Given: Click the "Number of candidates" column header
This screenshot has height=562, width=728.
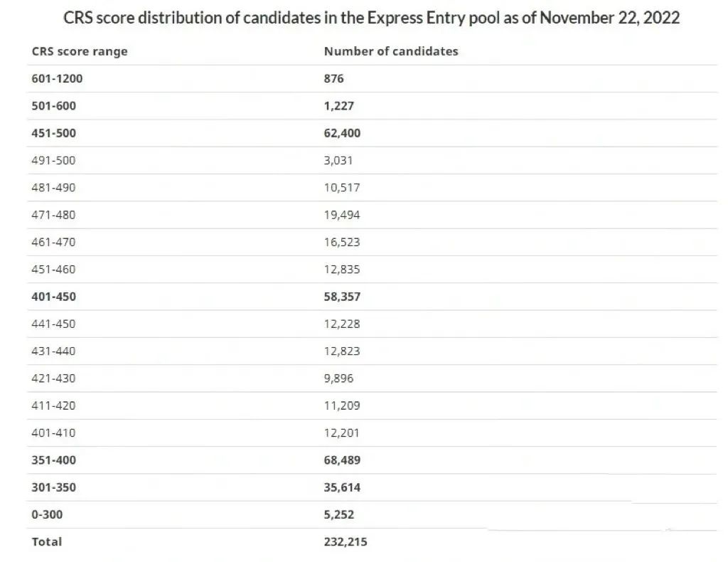Looking at the screenshot, I should click(391, 51).
